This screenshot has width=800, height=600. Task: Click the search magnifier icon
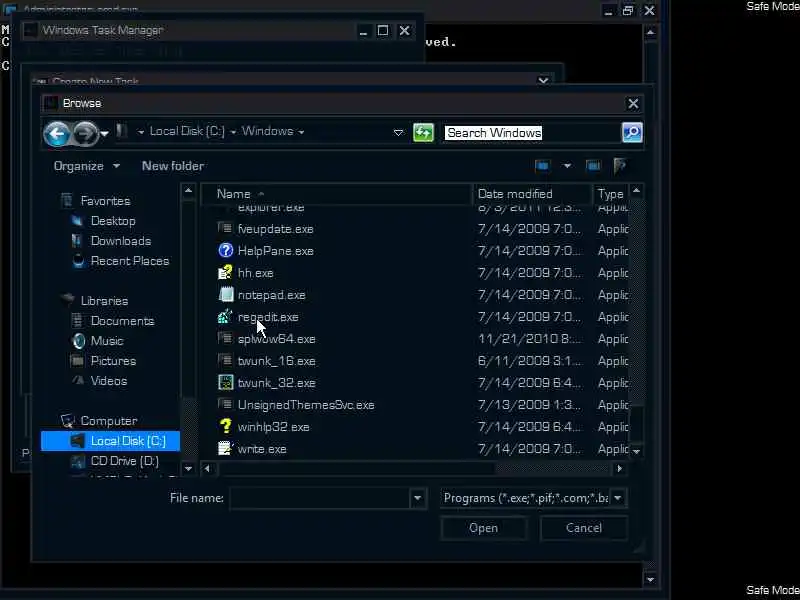[632, 133]
